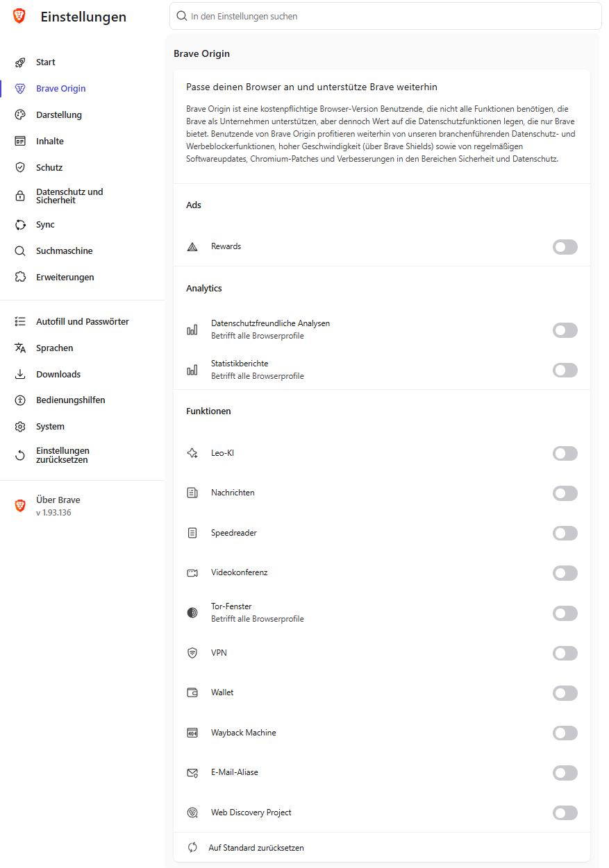Turn on the Tor-Fenster switch
The width and height of the screenshot is (609, 868).
coord(565,613)
